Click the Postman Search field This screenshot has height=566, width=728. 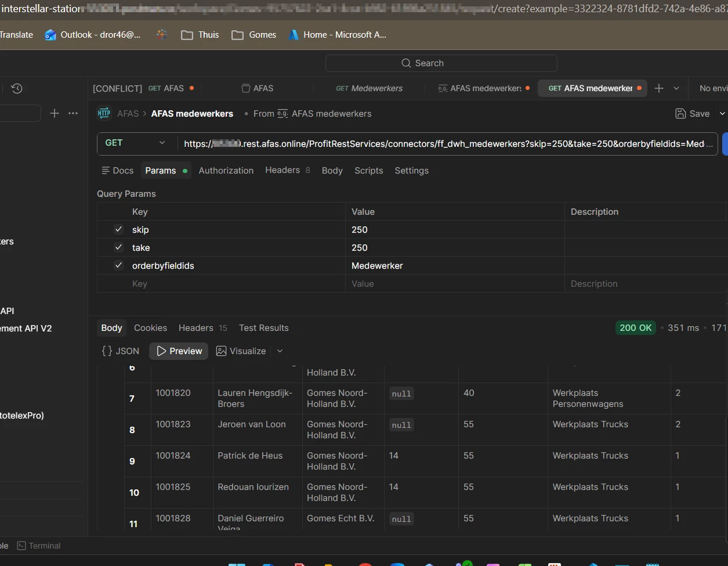click(441, 63)
